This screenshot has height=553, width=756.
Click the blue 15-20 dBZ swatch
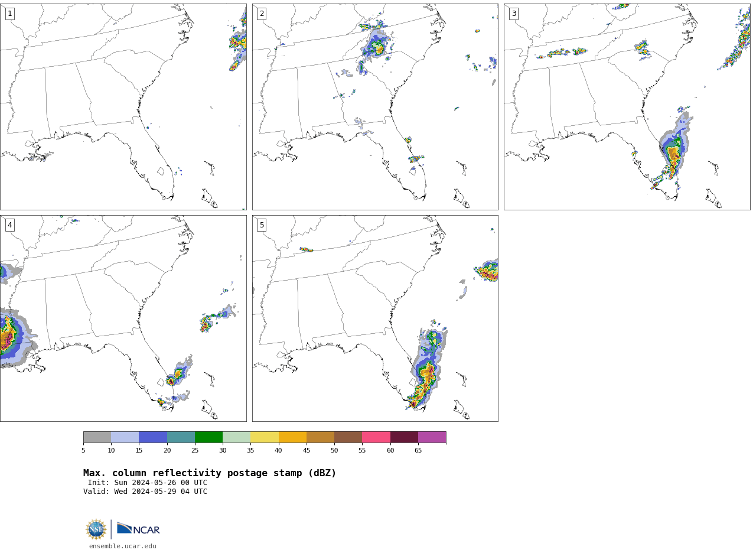coord(153,437)
